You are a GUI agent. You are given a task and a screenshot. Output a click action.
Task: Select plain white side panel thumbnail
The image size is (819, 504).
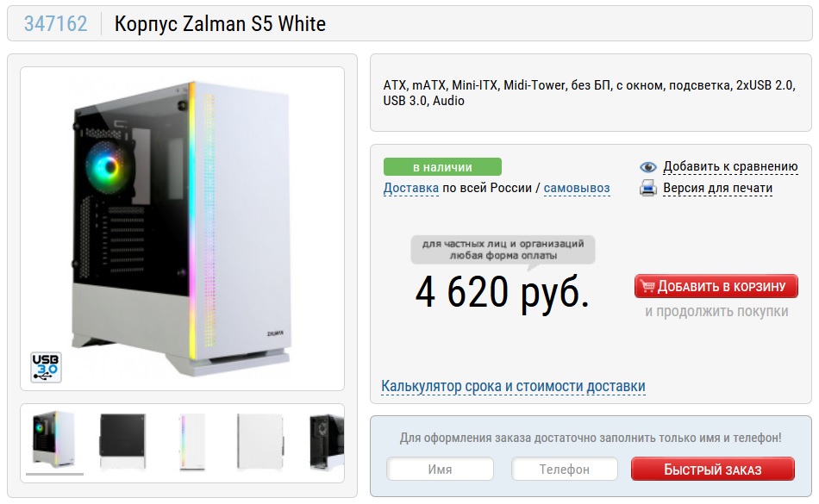coord(260,441)
